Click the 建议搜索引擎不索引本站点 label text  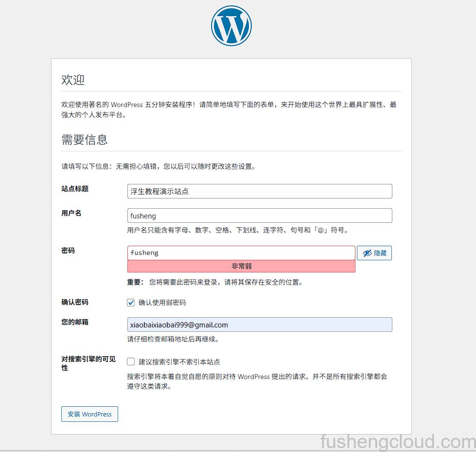pos(179,362)
